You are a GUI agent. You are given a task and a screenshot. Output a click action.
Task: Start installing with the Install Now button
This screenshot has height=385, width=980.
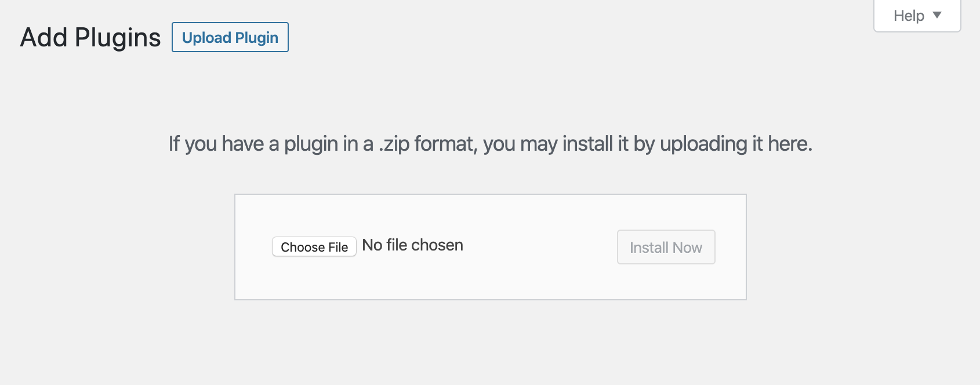pyautogui.click(x=666, y=248)
